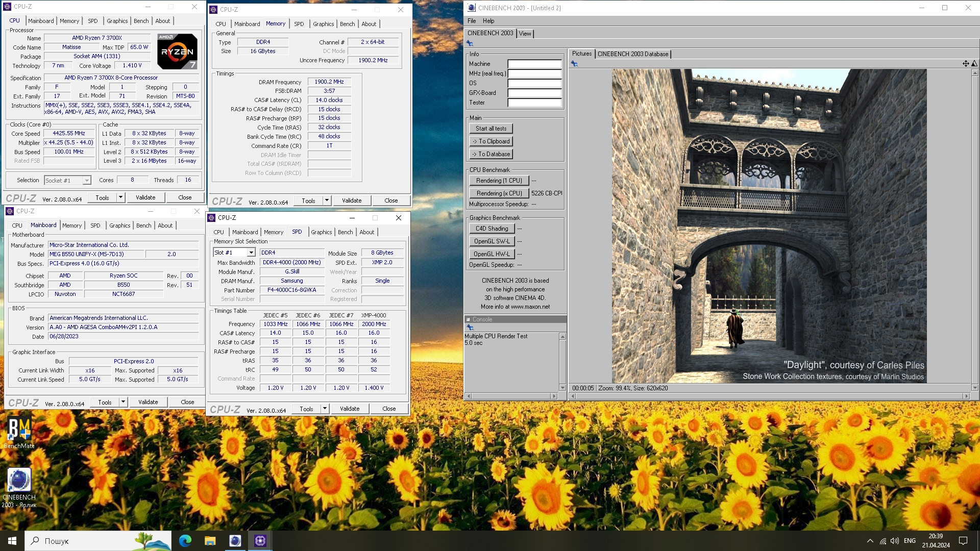Start the OpenGL SW-L benchmark
Image resolution: width=980 pixels, height=551 pixels.
click(492, 241)
